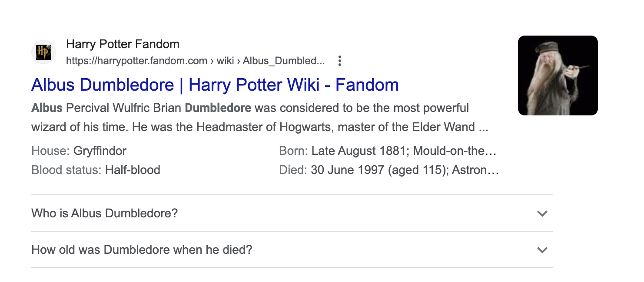Click the "Born:" label
Image resolution: width=644 pixels, height=282 pixels.
click(x=293, y=151)
